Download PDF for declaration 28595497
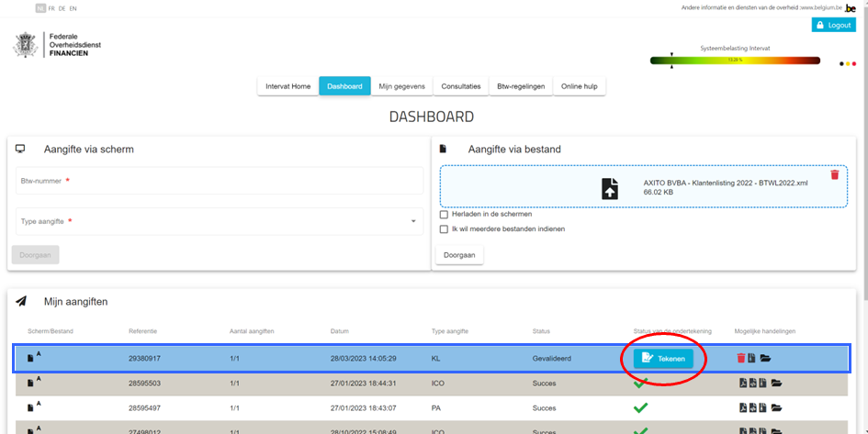The image size is (868, 434). point(743,408)
